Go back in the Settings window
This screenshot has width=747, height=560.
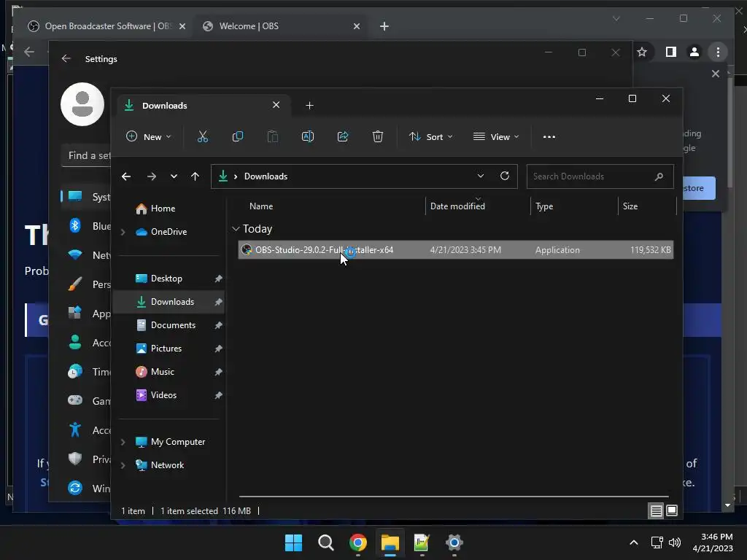pyautogui.click(x=66, y=58)
